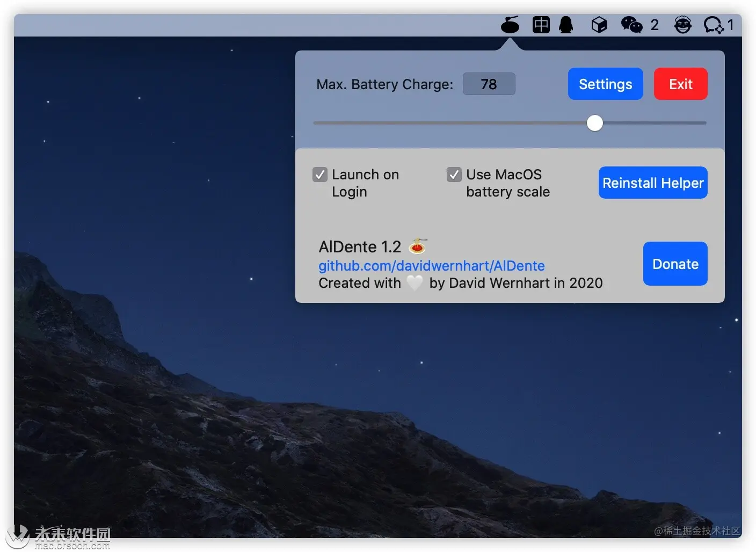Image resolution: width=756 pixels, height=552 pixels.
Task: Click the grid input-method menu bar icon
Action: (541, 25)
